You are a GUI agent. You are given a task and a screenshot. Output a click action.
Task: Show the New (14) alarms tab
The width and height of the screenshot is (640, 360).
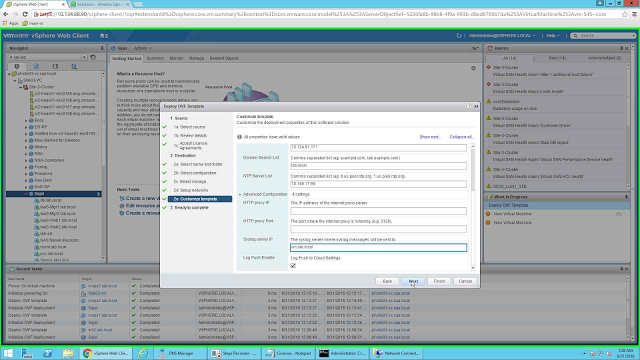click(x=557, y=58)
